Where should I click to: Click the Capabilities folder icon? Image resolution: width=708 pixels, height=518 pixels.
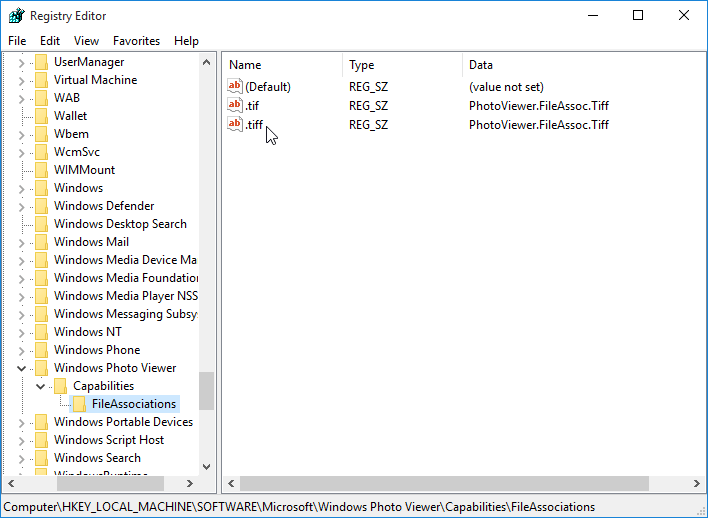point(60,386)
